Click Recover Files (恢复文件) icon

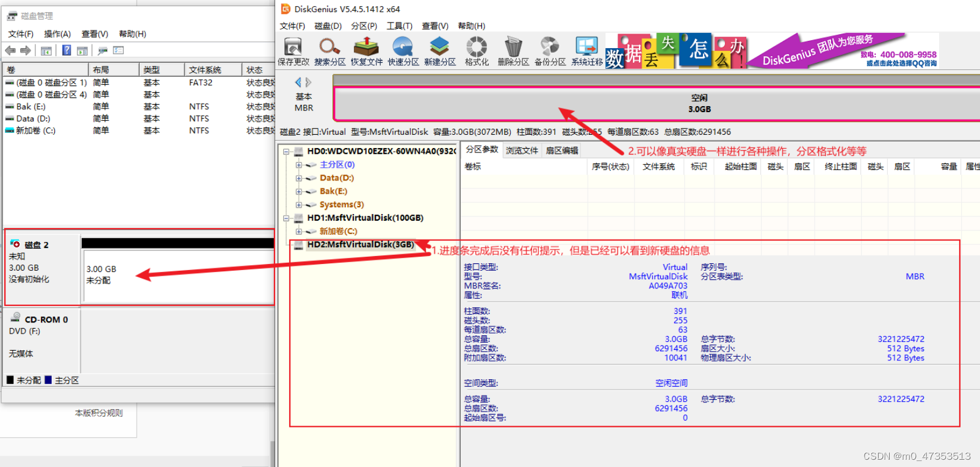coord(366,51)
